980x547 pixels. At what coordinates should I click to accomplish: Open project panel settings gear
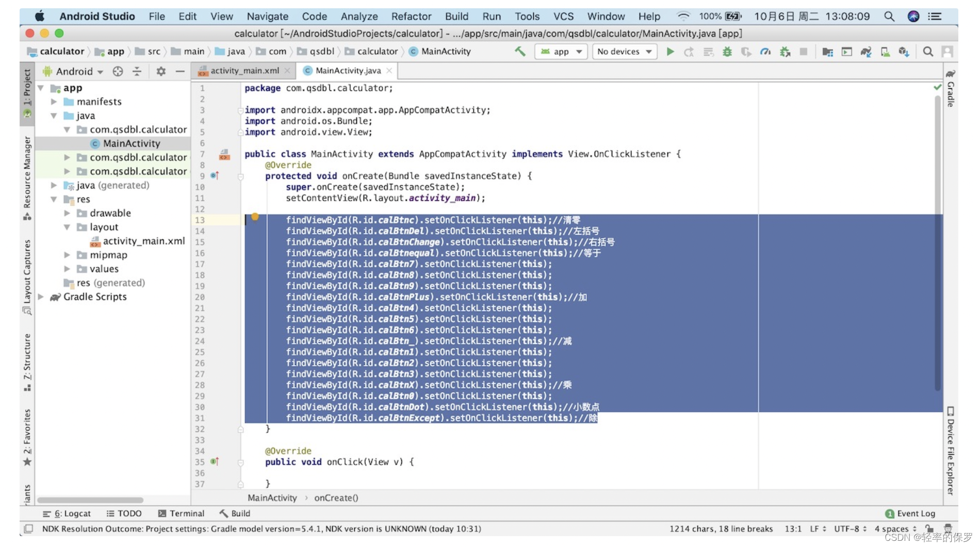161,71
